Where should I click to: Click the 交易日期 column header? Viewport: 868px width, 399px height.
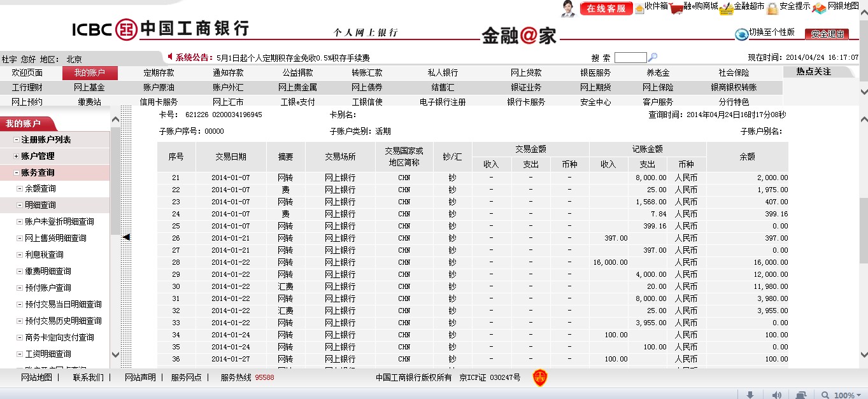[231, 157]
